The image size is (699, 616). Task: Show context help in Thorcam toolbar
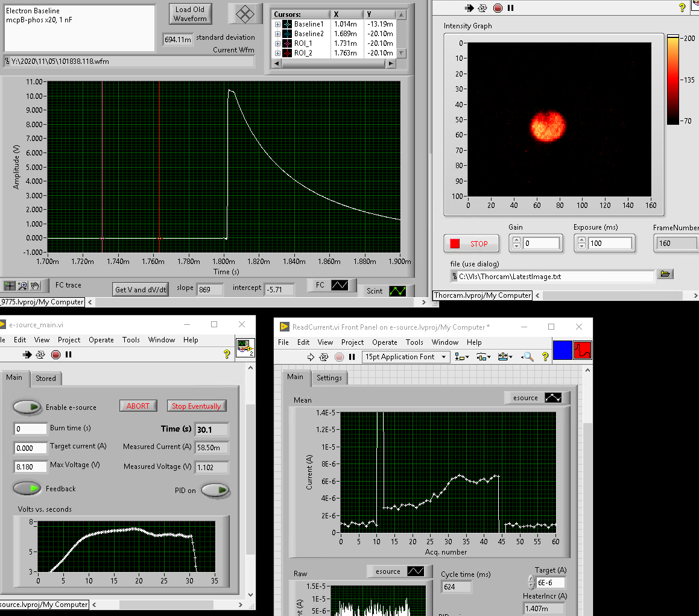tap(682, 7)
